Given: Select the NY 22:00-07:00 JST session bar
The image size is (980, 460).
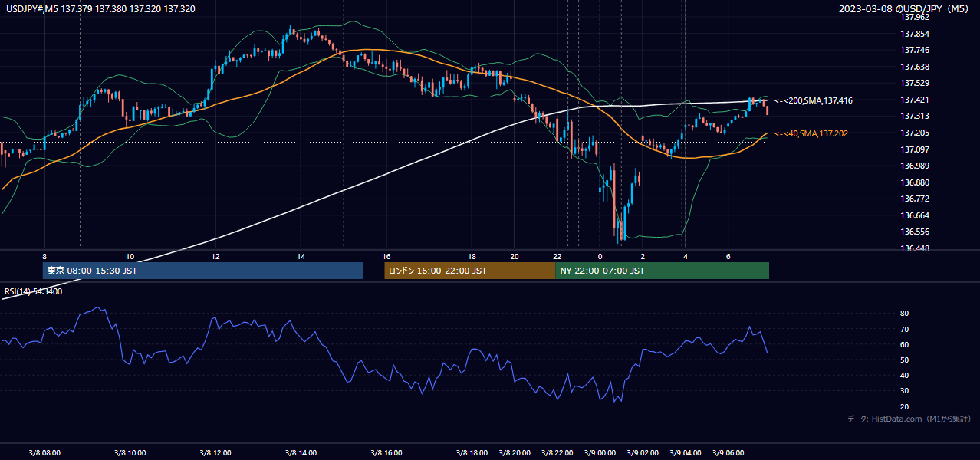Looking at the screenshot, I should [x=662, y=271].
